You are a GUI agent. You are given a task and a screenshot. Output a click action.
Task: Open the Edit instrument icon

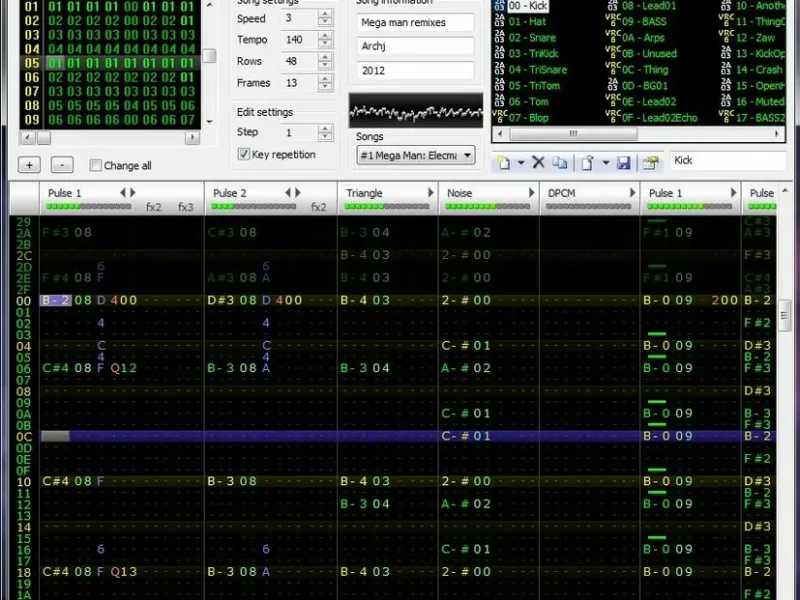point(651,162)
